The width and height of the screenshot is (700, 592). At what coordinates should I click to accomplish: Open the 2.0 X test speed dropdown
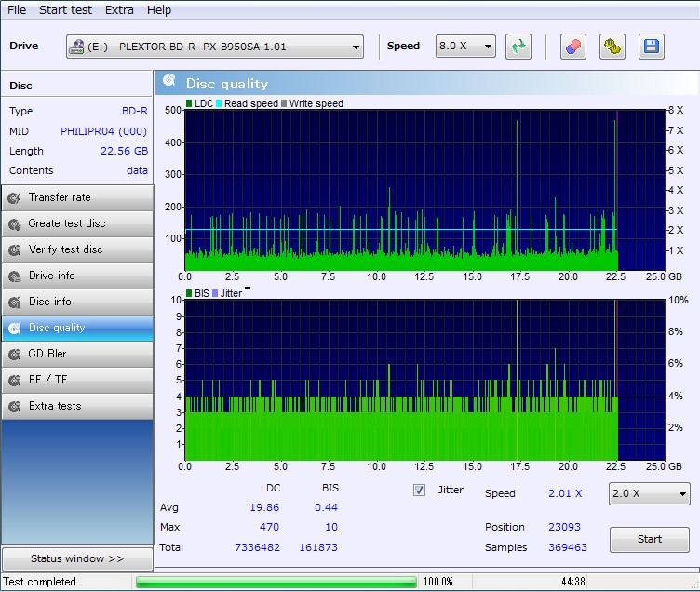[x=649, y=493]
